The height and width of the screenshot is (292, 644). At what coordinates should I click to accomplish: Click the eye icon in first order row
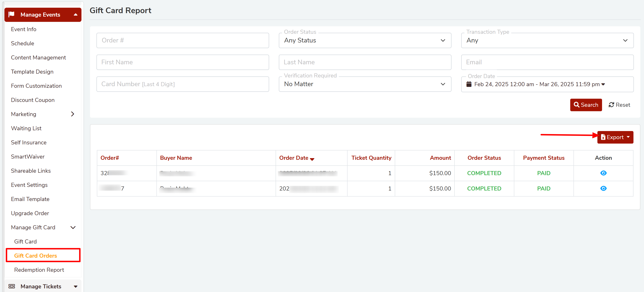pos(603,173)
